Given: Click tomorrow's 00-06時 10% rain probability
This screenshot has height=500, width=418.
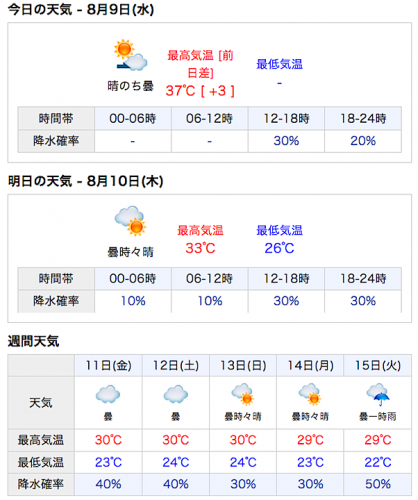Looking at the screenshot, I should (133, 301).
